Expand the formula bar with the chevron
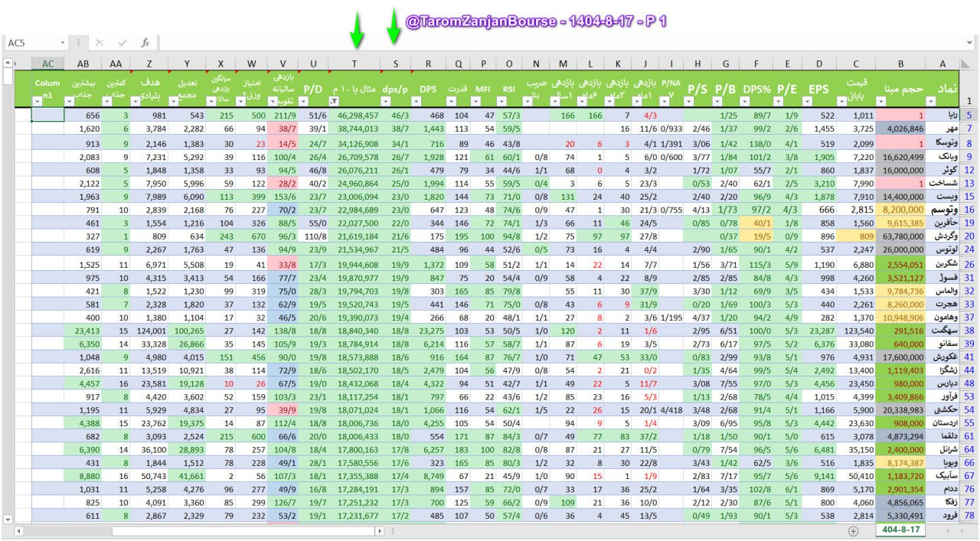The width and height of the screenshot is (980, 541). pos(969,43)
